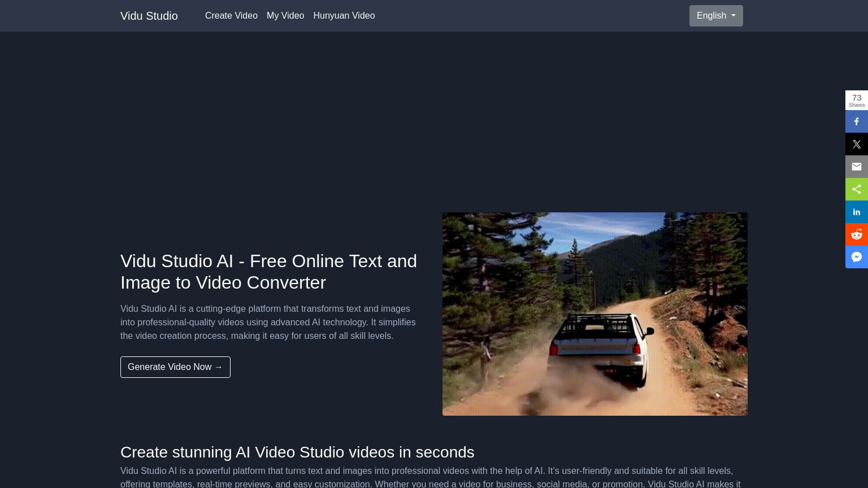Click the Create stunning AI Video heading
The height and width of the screenshot is (488, 868).
(x=297, y=452)
